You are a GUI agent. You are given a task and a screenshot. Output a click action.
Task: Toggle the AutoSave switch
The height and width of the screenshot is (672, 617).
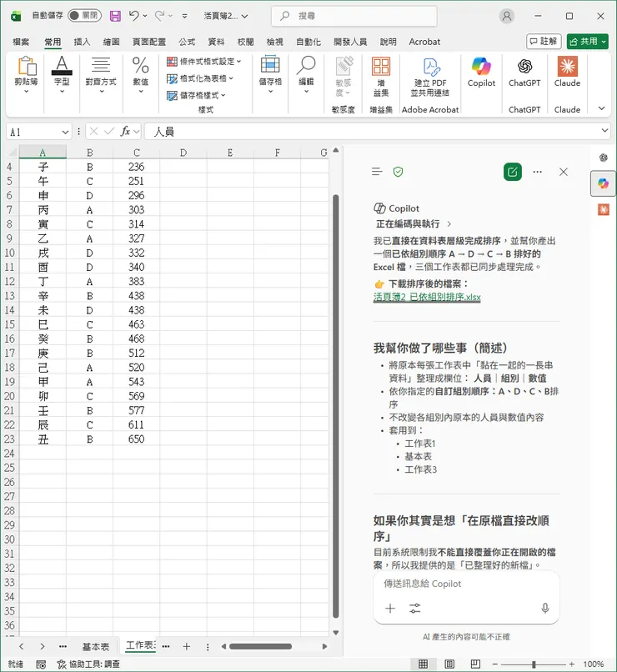tap(84, 16)
